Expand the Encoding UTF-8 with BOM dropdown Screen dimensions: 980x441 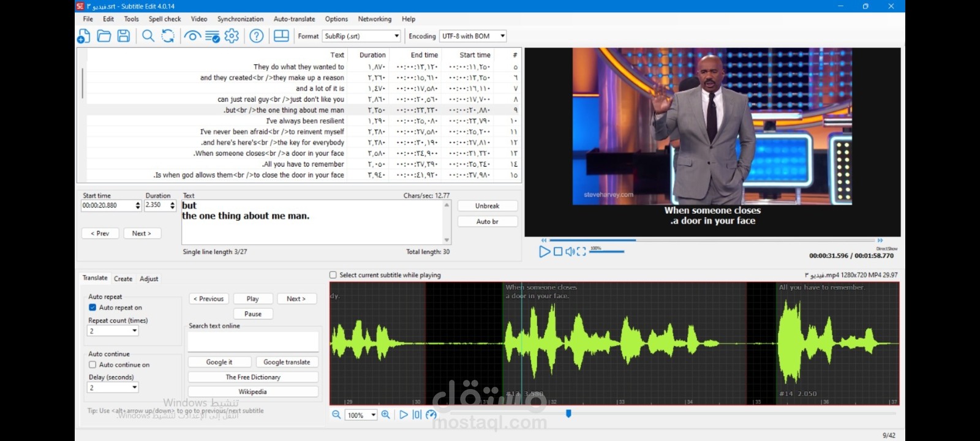pyautogui.click(x=502, y=36)
